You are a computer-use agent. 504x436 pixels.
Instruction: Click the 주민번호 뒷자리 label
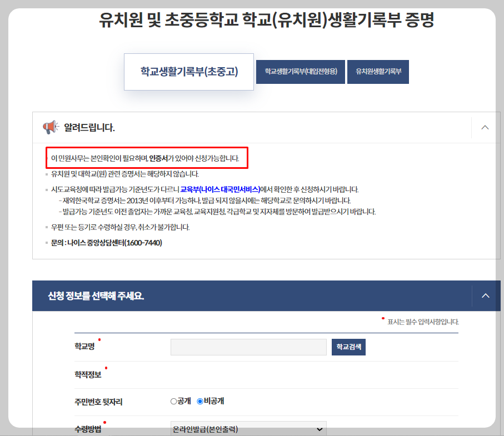(x=98, y=402)
